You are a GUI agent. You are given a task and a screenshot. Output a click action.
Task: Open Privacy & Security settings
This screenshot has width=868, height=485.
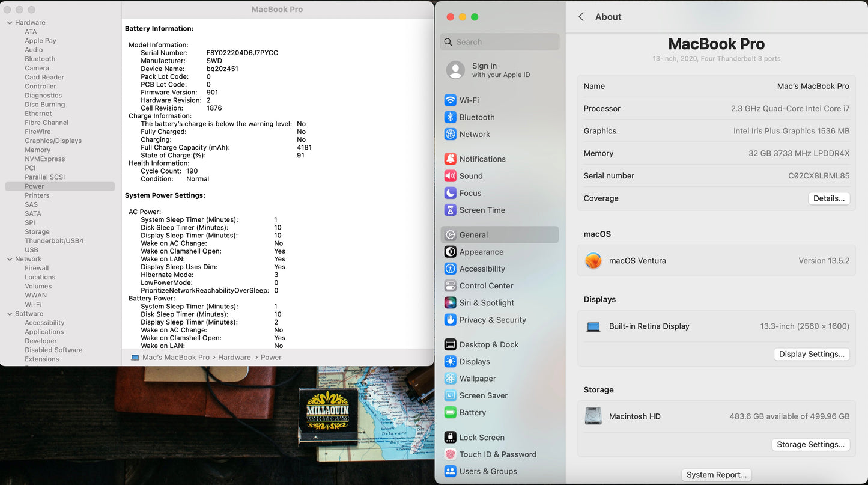click(492, 320)
